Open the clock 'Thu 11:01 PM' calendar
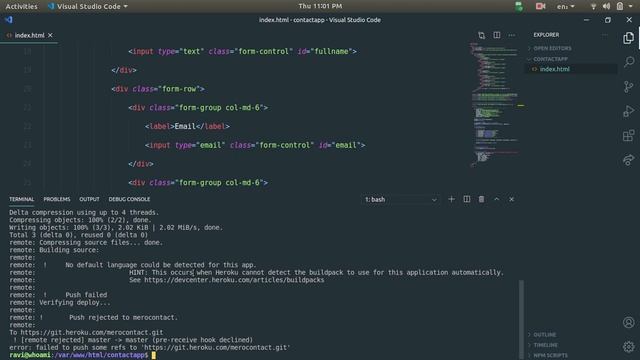The width and height of the screenshot is (640, 360). (320, 6)
